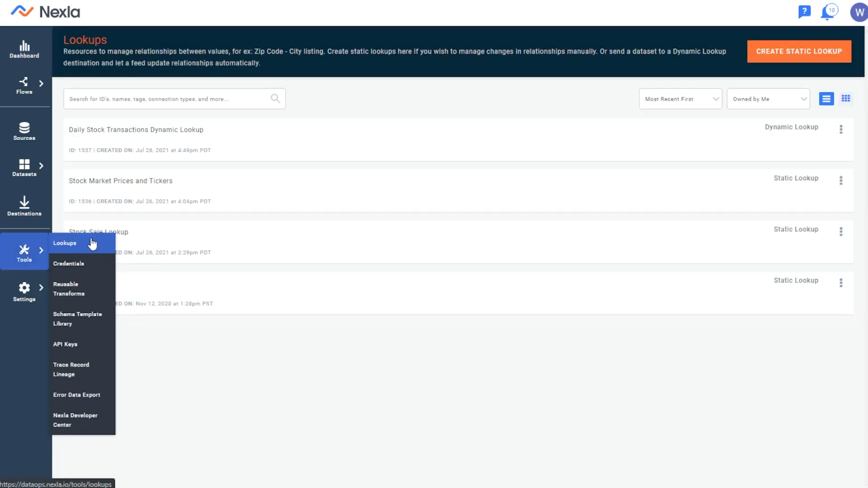Switch to grid view
This screenshot has height=488, width=868.
click(x=846, y=99)
